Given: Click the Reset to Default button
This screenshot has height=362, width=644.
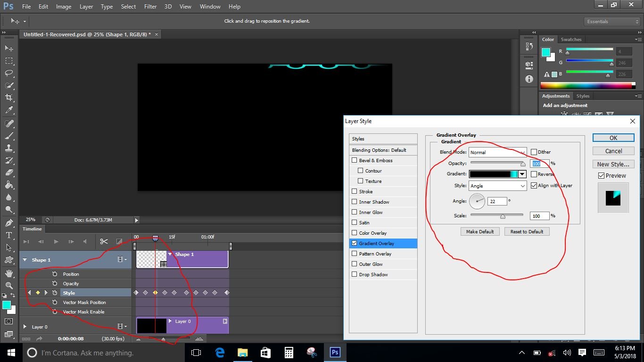Looking at the screenshot, I should pos(527,231).
